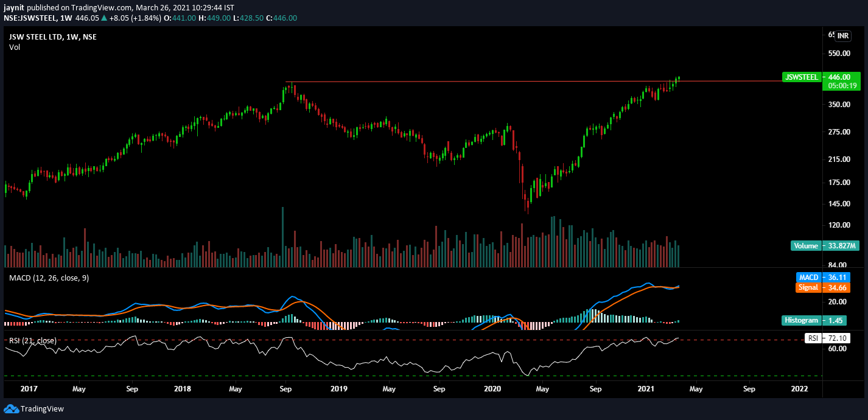This screenshot has height=420, width=868.
Task: Click the 84.00 price axis label
Action: (838, 265)
